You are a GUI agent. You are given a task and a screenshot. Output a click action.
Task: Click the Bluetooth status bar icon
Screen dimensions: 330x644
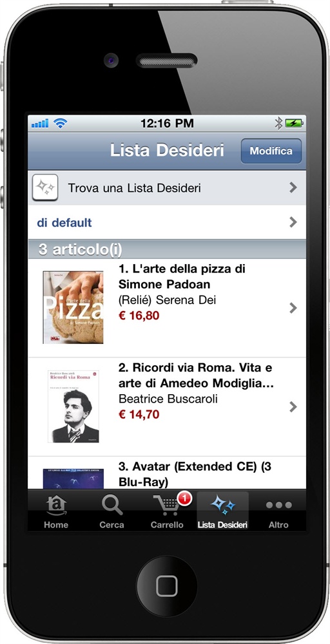(278, 123)
